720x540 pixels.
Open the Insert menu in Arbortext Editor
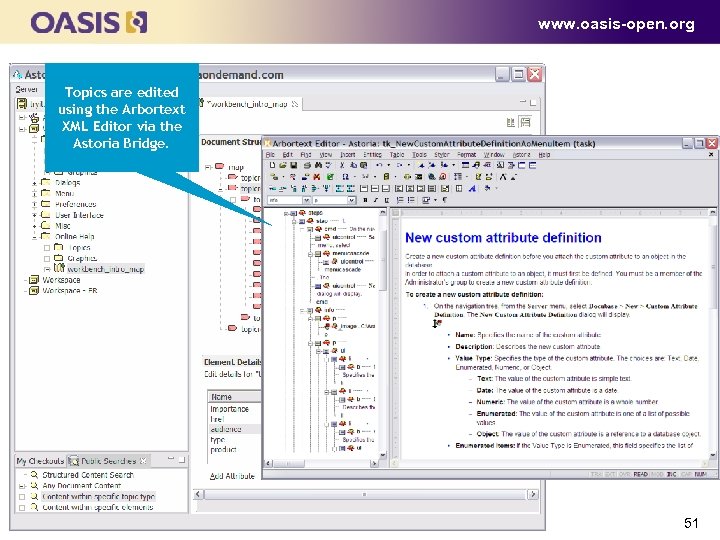(x=348, y=155)
